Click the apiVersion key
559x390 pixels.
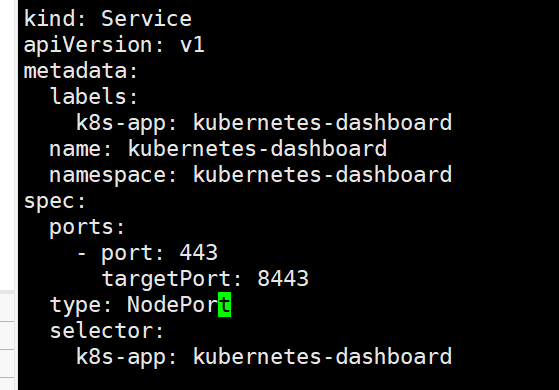click(x=88, y=46)
